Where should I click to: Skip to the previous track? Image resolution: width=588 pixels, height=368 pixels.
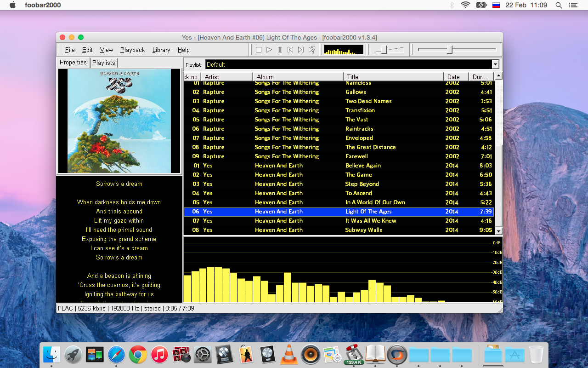click(290, 50)
